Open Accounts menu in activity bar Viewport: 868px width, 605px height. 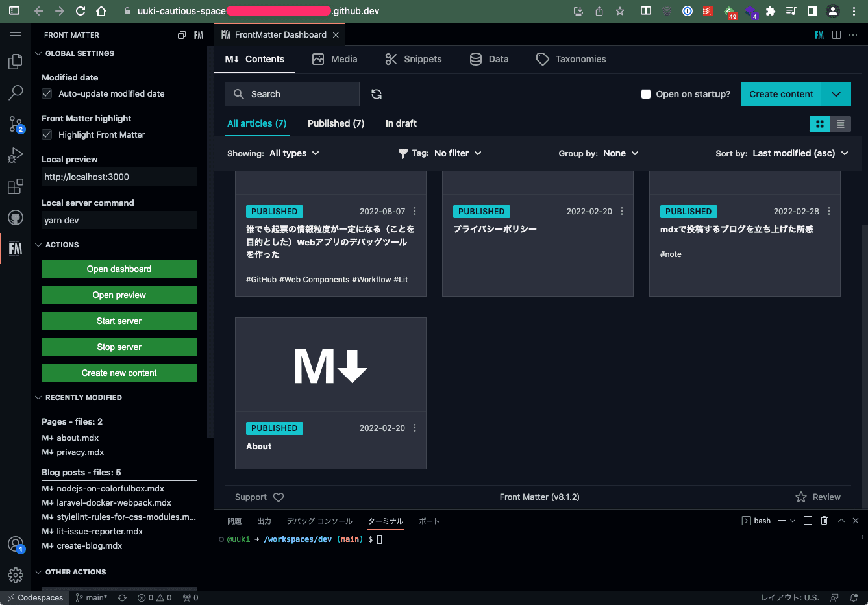click(16, 544)
